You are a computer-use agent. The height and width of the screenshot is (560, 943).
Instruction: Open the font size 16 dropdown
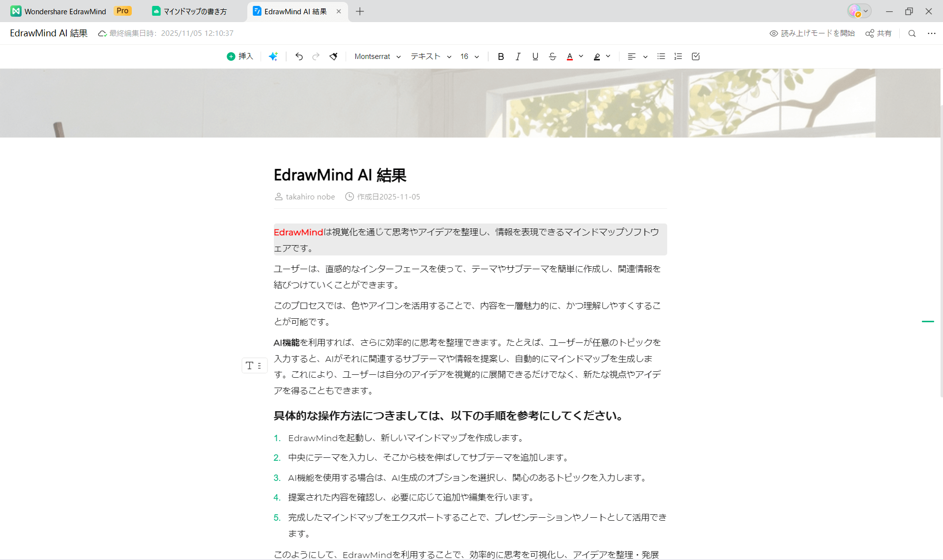click(469, 56)
